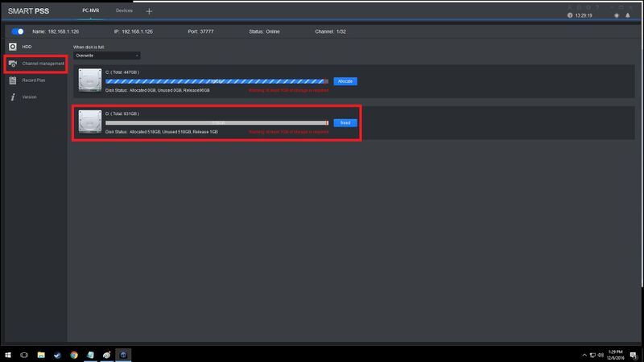The image size is (644, 362).
Task: Open Google Chrome from the taskbar
Action: click(74, 355)
